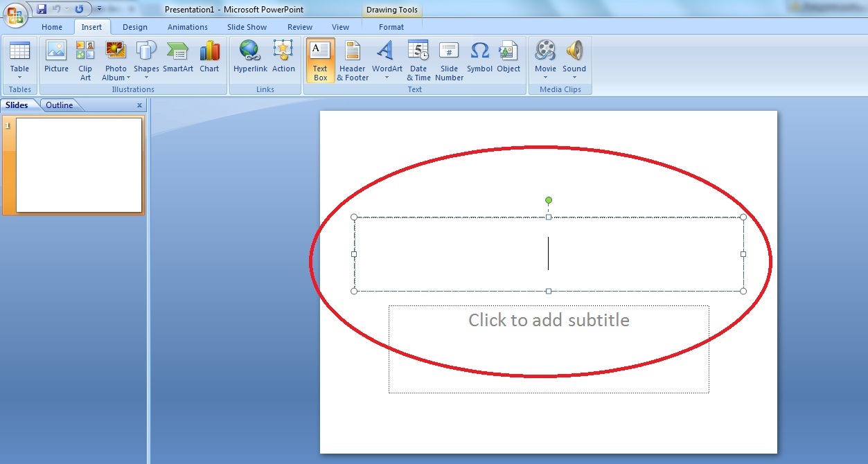Save the presentation from Quick Access toolbar

pos(42,9)
